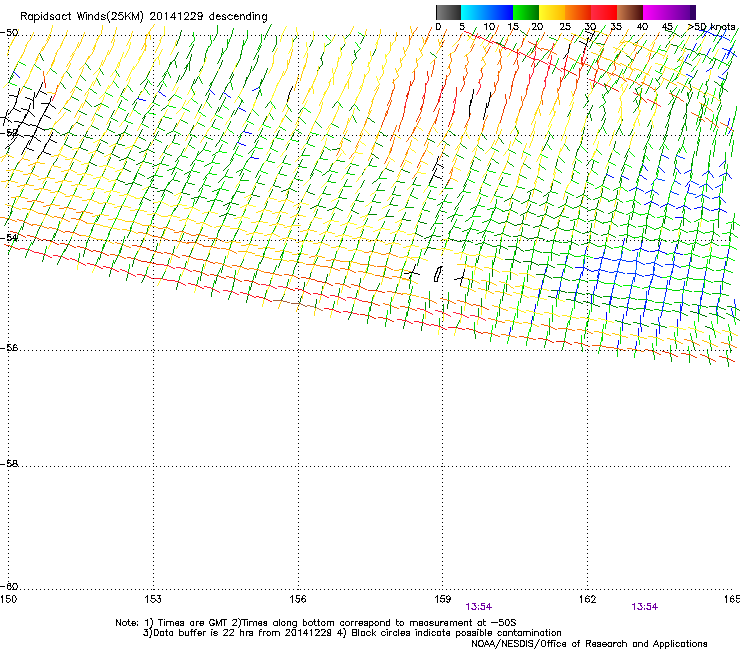The width and height of the screenshot is (740, 650).
Task: Click the longitude label '156'
Action: point(298,599)
